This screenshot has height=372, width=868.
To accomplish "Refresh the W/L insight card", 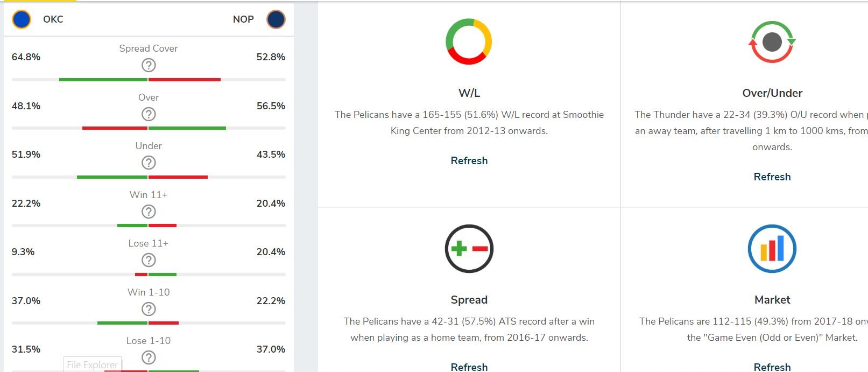I will pyautogui.click(x=469, y=160).
